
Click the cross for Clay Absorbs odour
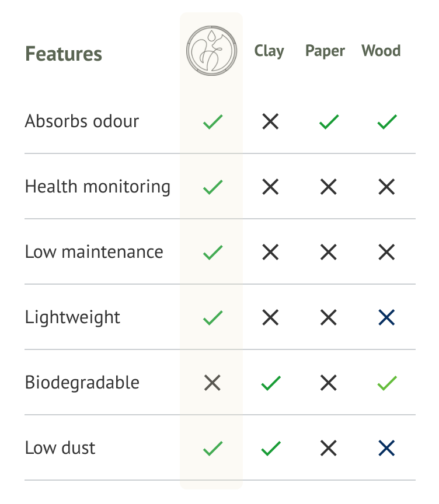pyautogui.click(x=270, y=121)
